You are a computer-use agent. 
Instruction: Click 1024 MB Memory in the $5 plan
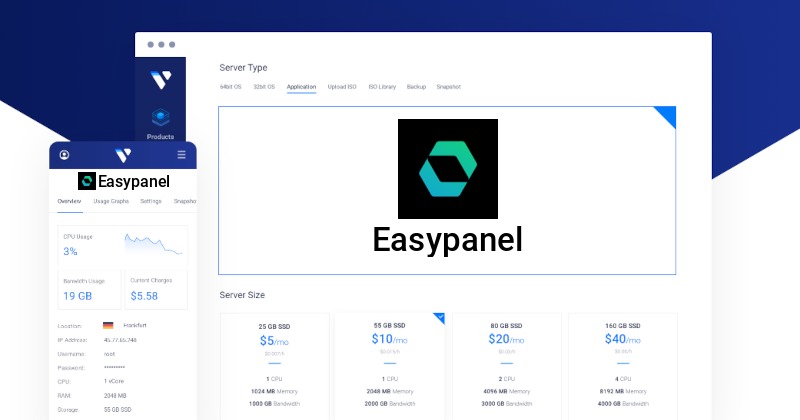[x=274, y=391]
